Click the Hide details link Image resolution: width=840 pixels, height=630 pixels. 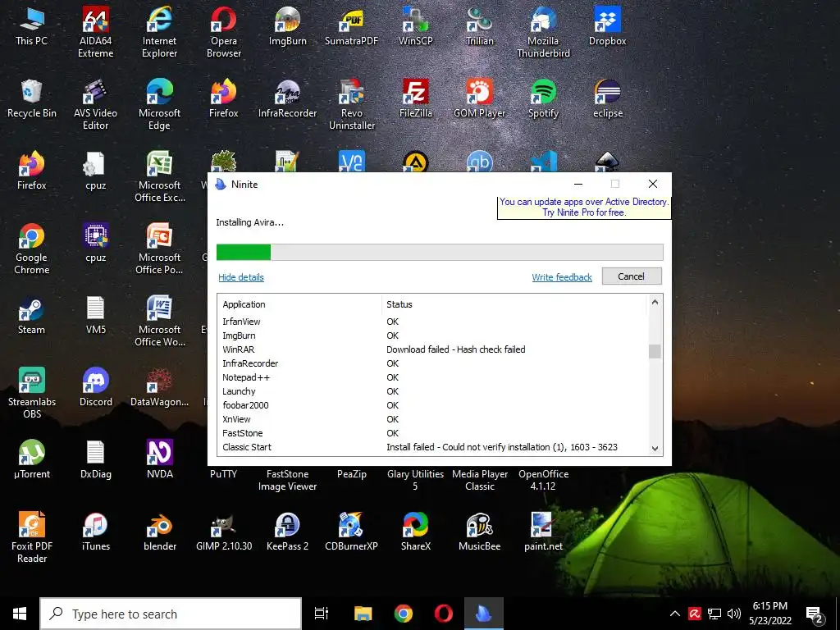(x=241, y=277)
